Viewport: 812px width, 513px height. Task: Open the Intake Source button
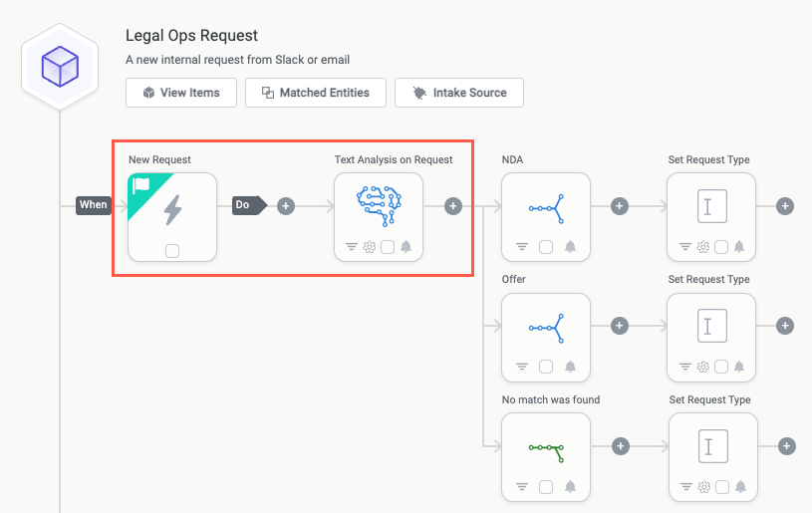[x=459, y=93]
